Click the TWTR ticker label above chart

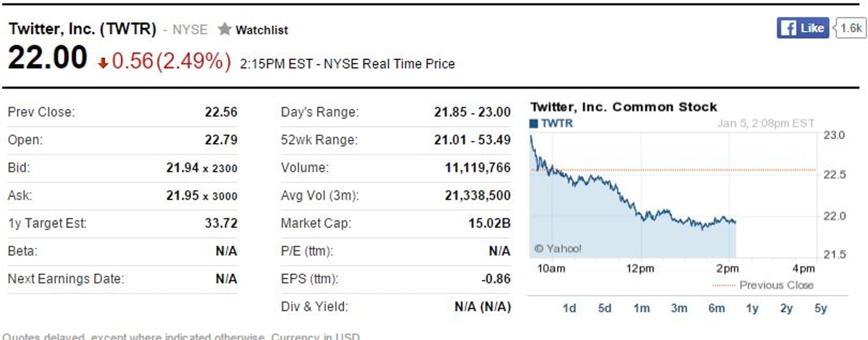[557, 123]
